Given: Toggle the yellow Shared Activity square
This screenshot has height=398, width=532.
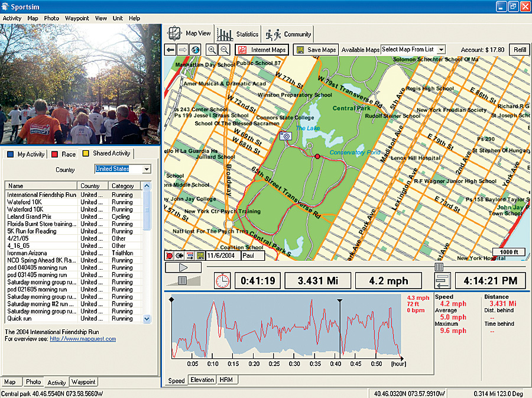Looking at the screenshot, I should pos(86,153).
